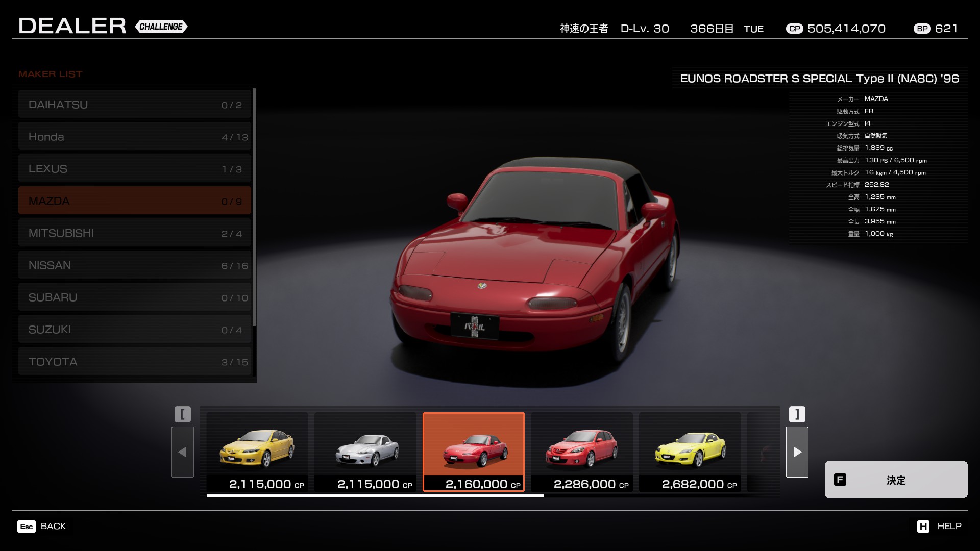Select Honda in the maker list
Image resolution: width=980 pixels, height=551 pixels.
[135, 137]
